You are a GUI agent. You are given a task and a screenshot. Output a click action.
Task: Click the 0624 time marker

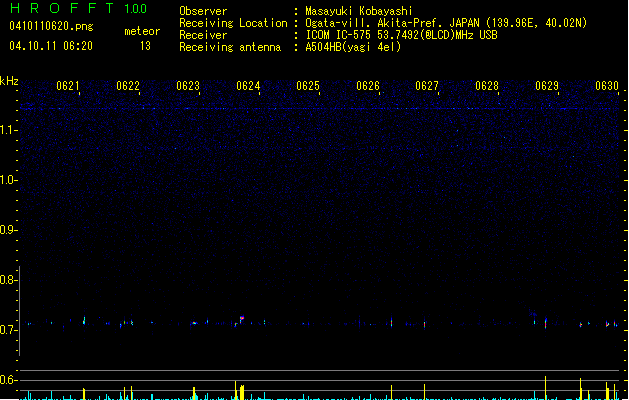(248, 86)
